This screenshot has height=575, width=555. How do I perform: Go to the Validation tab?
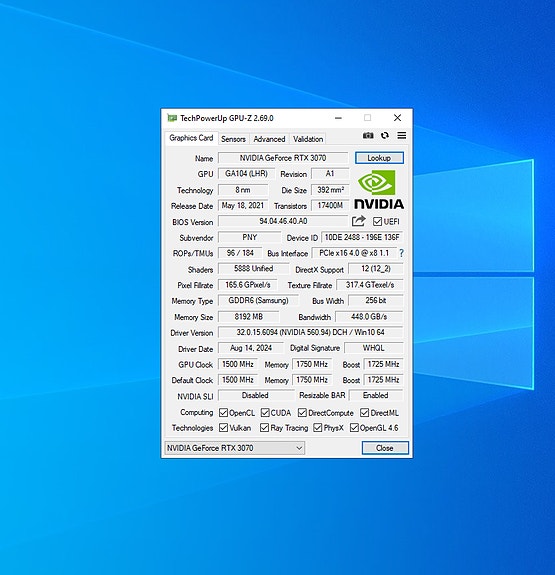[x=308, y=139]
